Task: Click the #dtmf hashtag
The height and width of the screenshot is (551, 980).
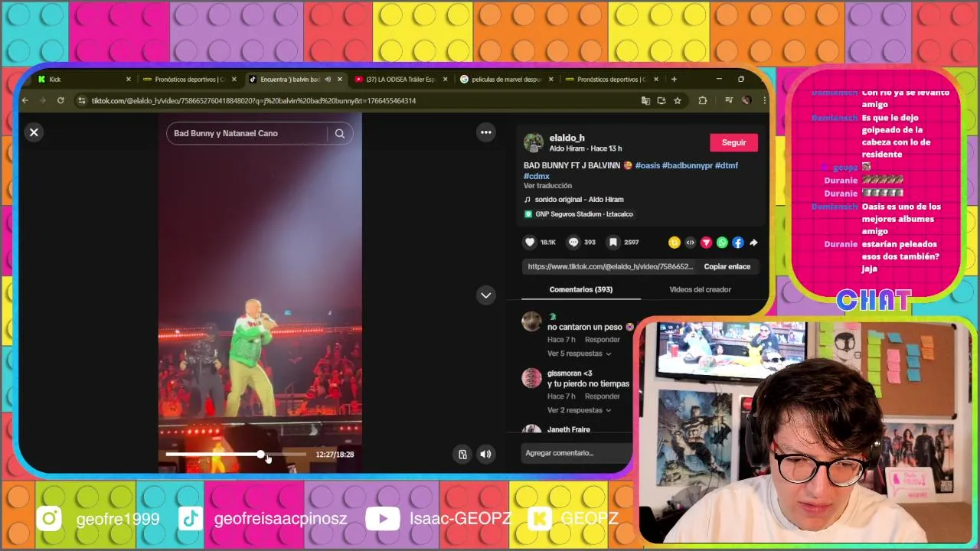Action: [x=727, y=165]
